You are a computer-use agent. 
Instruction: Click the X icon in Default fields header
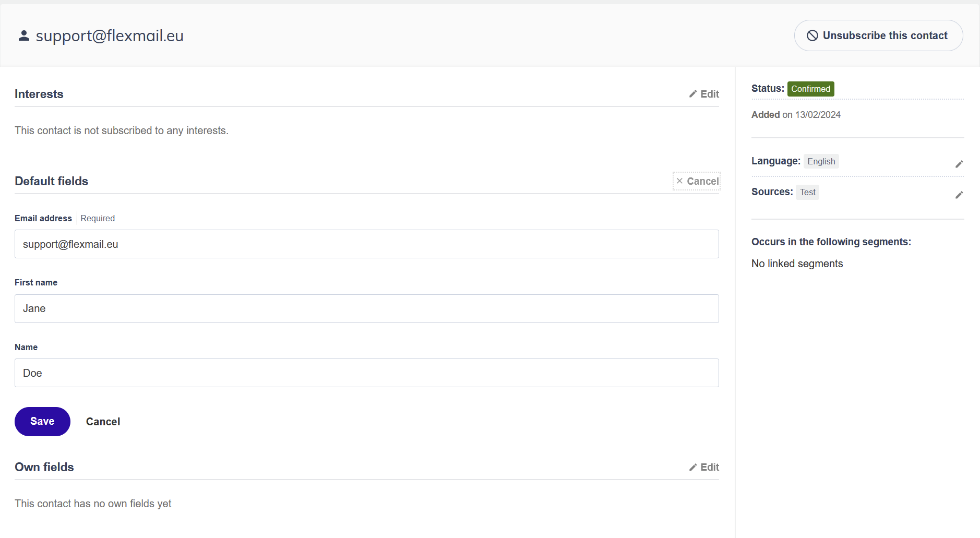679,181
